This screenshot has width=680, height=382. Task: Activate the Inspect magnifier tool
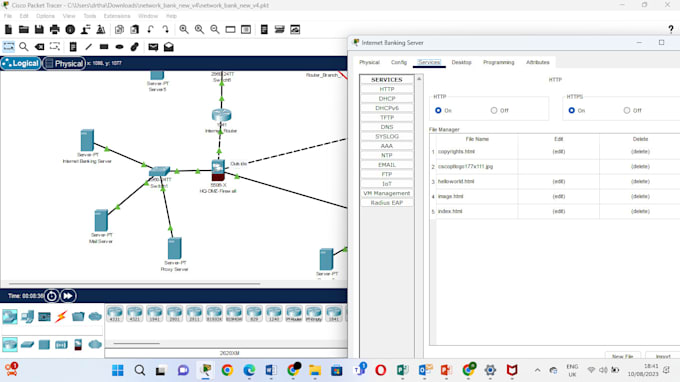pos(24,47)
